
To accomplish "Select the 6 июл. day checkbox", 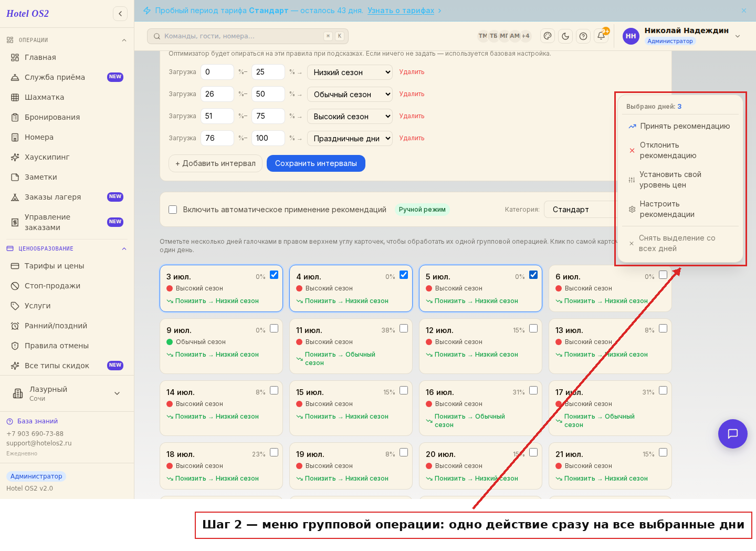I will pos(663,275).
